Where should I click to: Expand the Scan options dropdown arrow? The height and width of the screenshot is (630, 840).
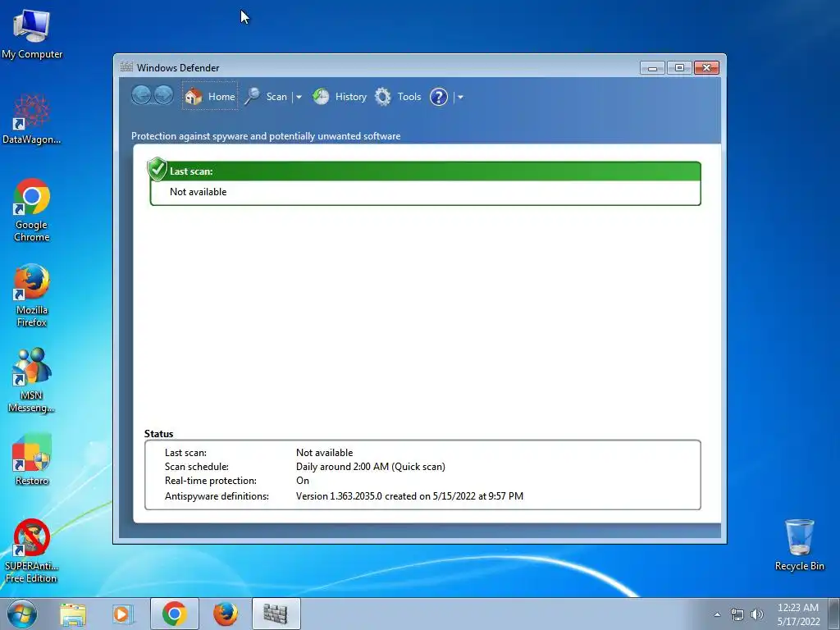tap(299, 98)
